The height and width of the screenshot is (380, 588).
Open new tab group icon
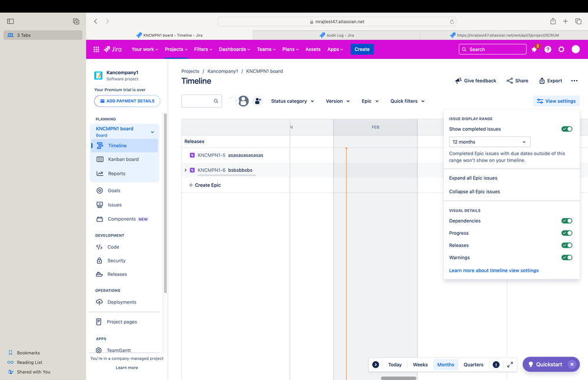(76, 21)
